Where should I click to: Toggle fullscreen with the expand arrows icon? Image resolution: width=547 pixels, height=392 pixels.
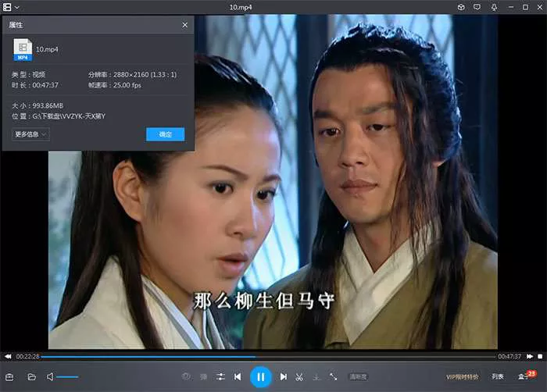click(x=334, y=377)
